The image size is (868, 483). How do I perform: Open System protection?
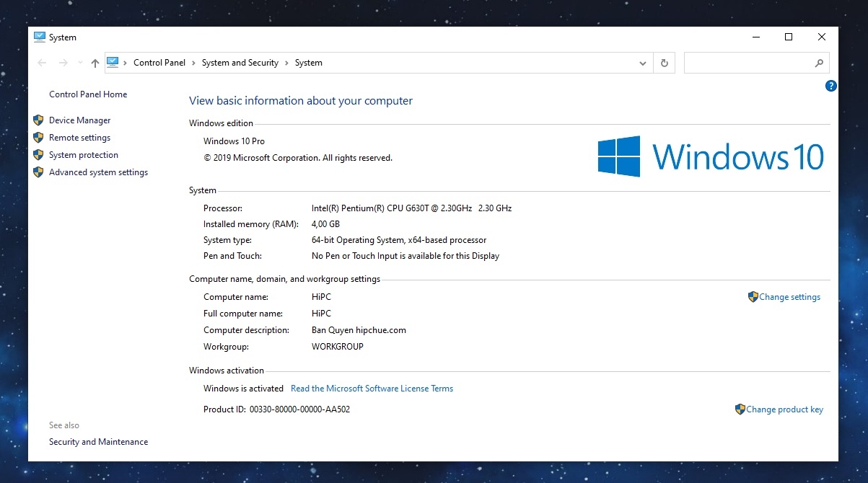click(x=84, y=155)
